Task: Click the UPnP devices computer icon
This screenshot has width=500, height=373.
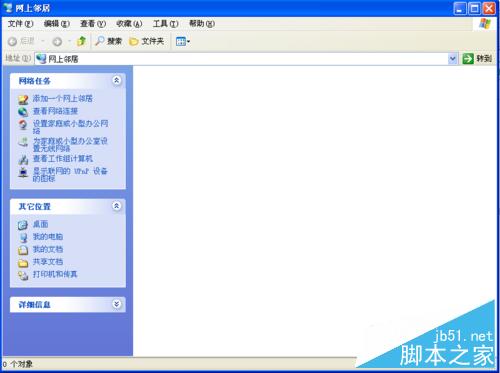Action: [23, 172]
